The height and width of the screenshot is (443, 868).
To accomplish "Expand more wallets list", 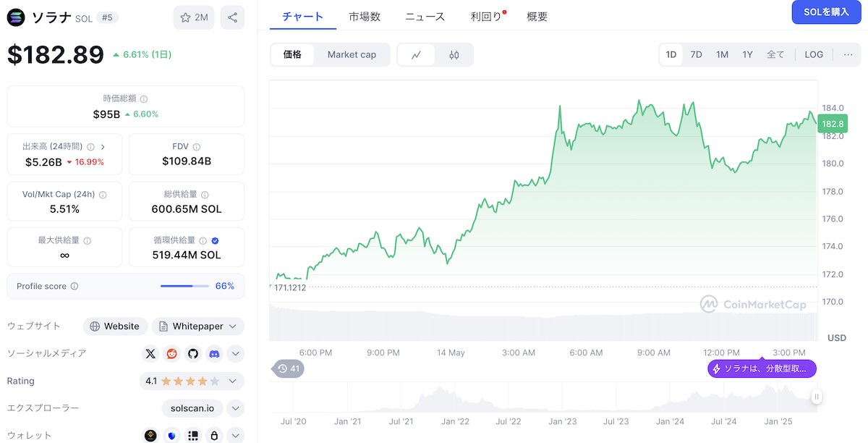I will (235, 436).
